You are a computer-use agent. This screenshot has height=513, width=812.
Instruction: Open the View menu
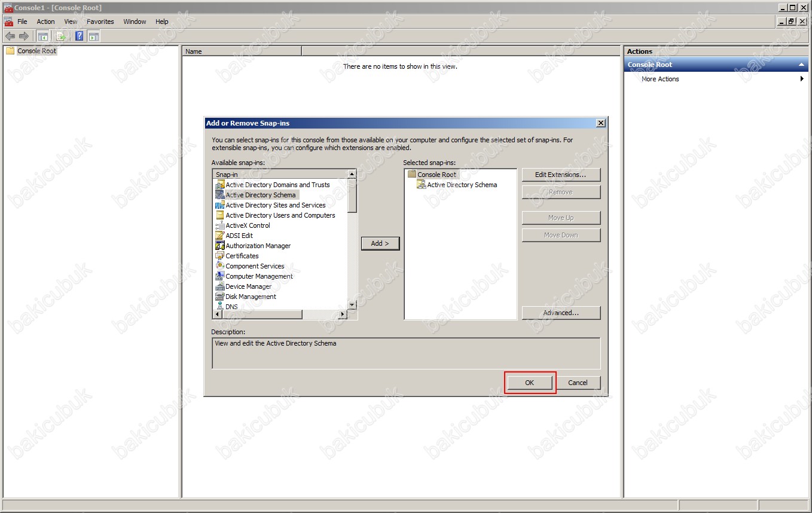[x=71, y=22]
